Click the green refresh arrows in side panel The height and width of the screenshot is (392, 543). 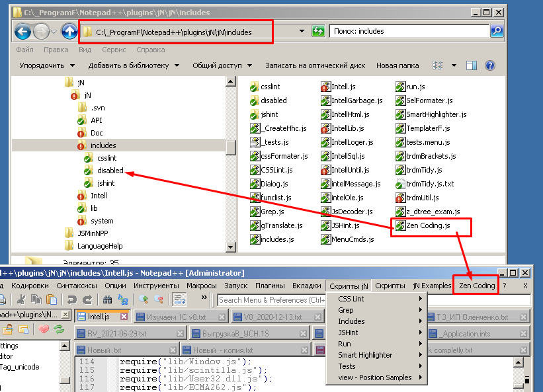tap(59, 329)
